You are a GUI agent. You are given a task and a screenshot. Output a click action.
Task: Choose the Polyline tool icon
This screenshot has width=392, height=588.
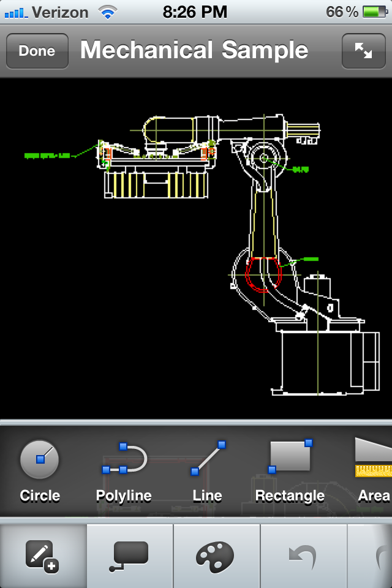[x=124, y=459]
